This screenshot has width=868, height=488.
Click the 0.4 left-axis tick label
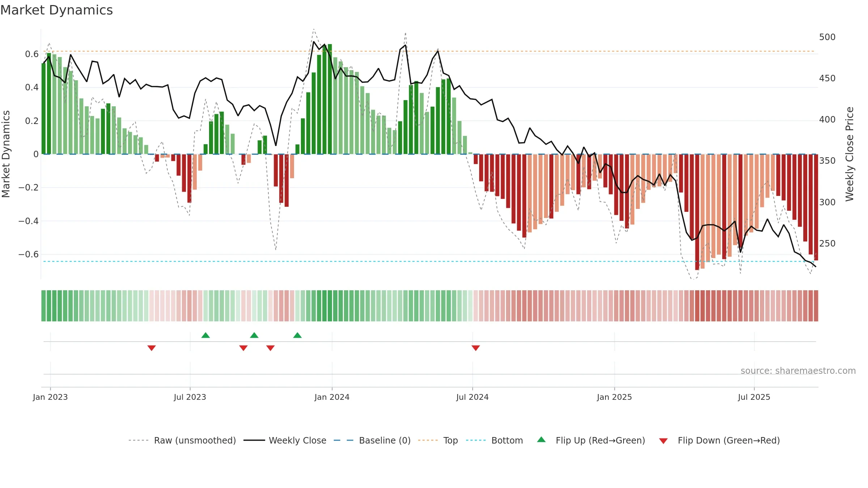(x=32, y=87)
